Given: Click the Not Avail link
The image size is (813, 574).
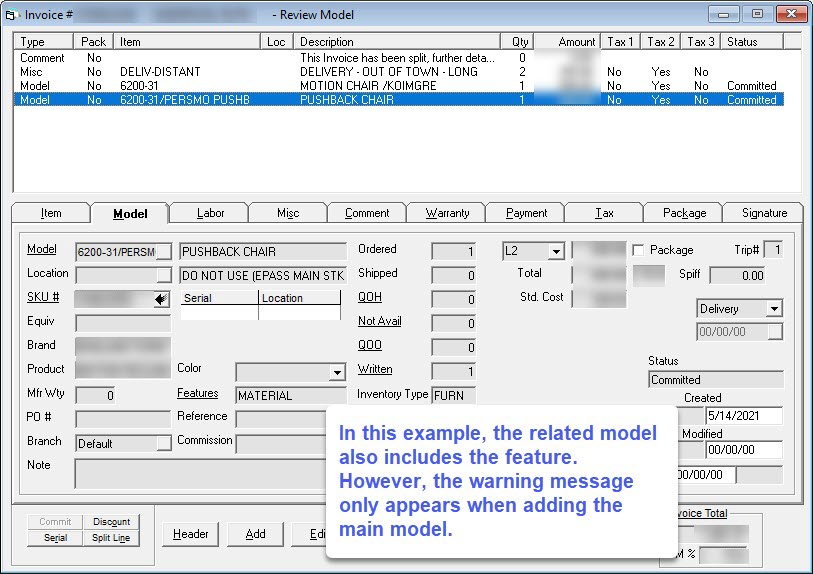Looking at the screenshot, I should coord(380,321).
